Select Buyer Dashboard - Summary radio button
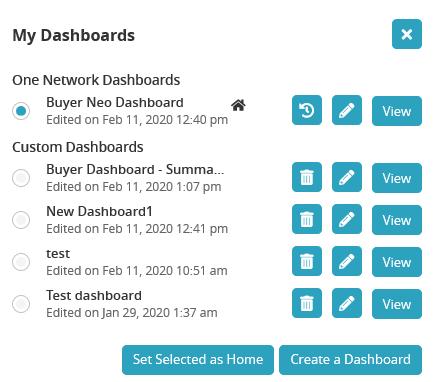This screenshot has height=382, width=440. coord(21,178)
